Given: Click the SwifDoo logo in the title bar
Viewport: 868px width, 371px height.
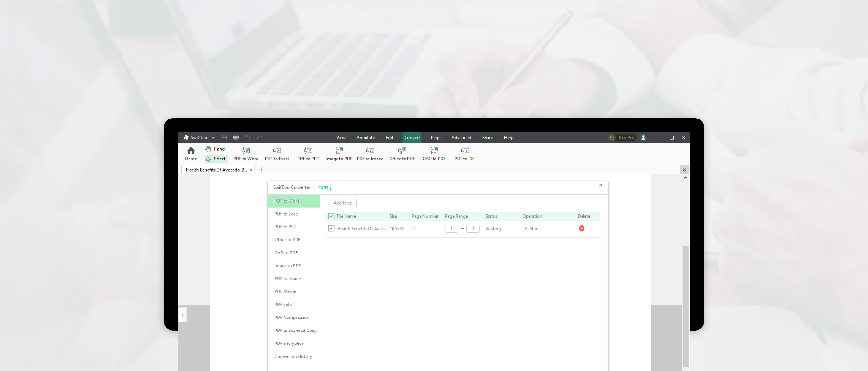Looking at the screenshot, I should 186,138.
